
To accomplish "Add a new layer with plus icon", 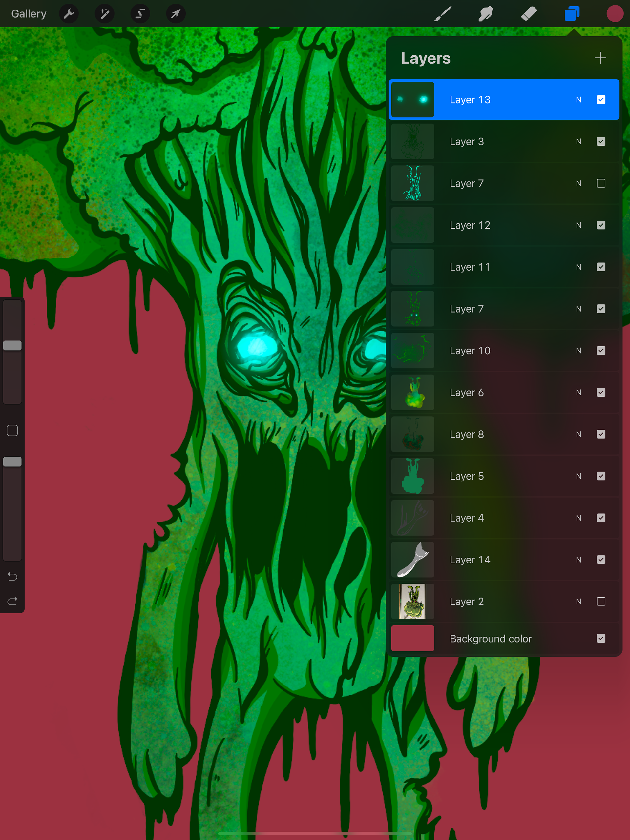I will [600, 58].
